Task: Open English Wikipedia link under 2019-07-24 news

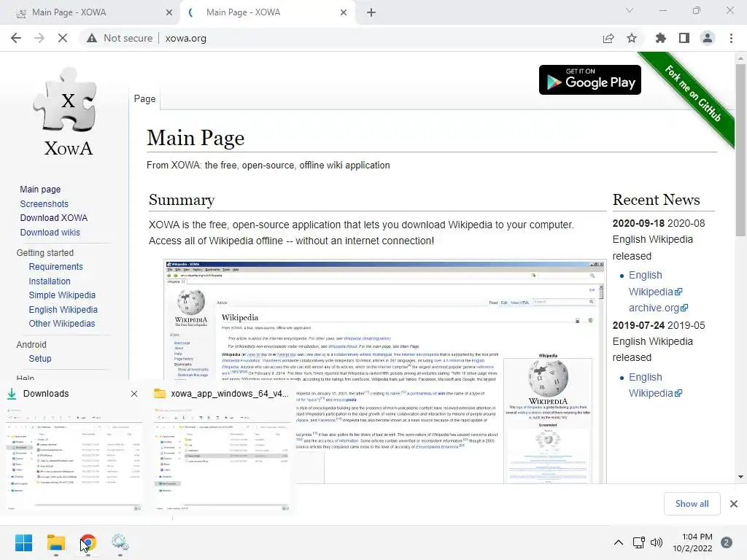Action: (655, 385)
